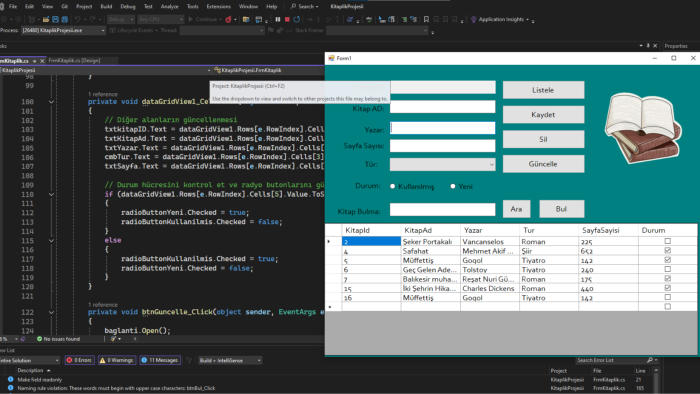Open the Build + IntelliSense dropdown

pos(230,360)
